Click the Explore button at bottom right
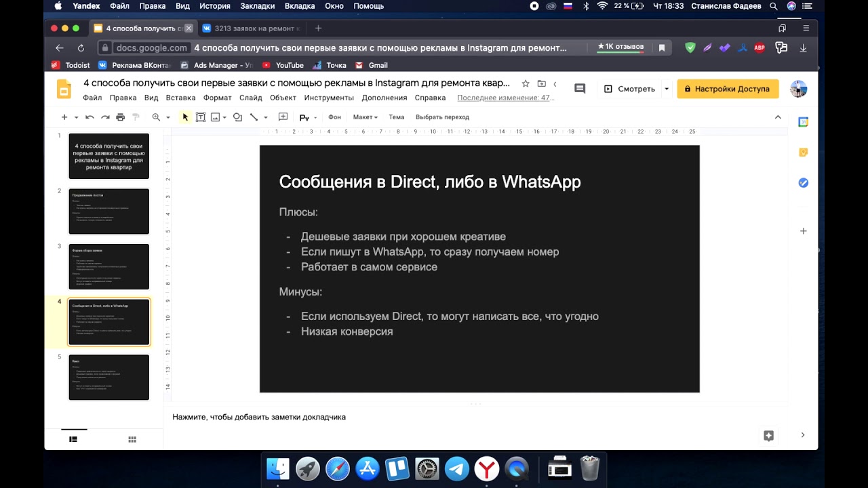 click(768, 436)
